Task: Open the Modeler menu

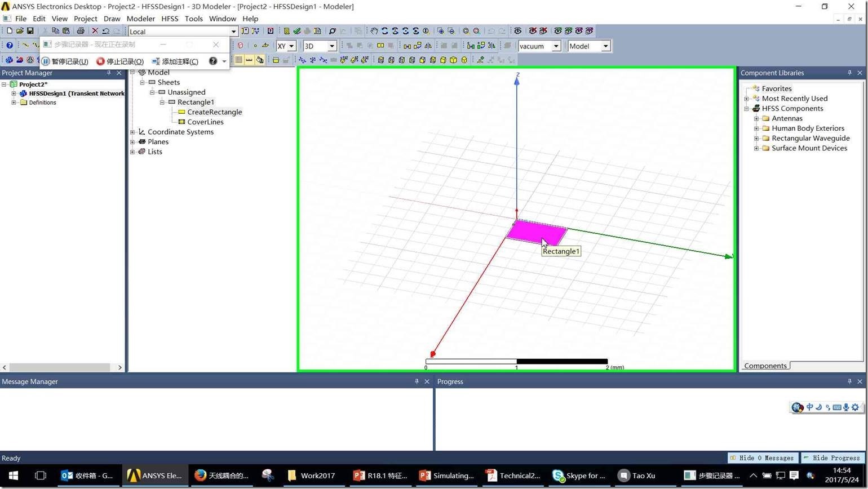Action: click(x=140, y=19)
